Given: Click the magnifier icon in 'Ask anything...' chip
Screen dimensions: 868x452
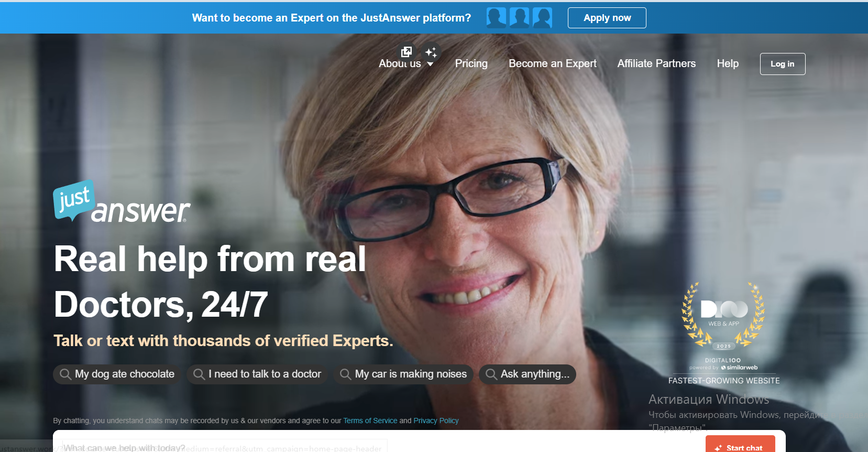Looking at the screenshot, I should tap(491, 374).
